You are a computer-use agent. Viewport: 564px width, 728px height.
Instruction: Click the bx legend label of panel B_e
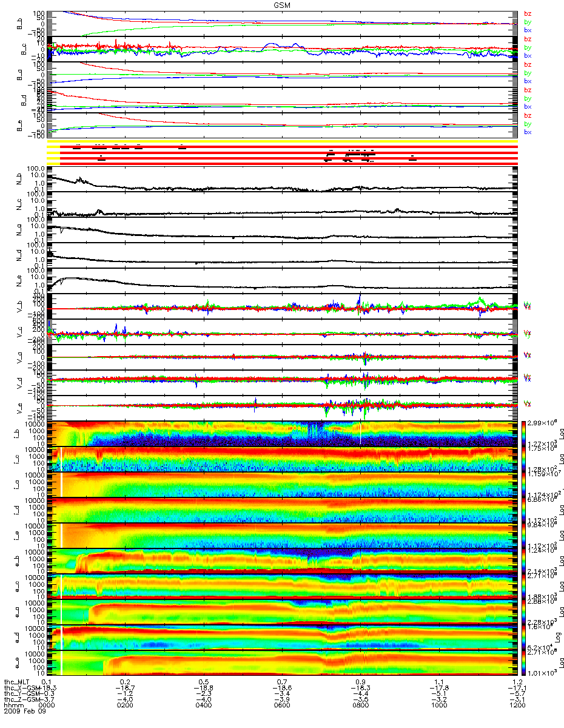point(528,132)
